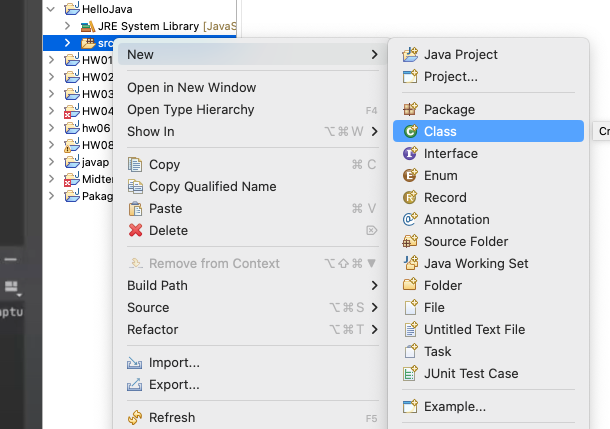
Task: Click the Interface icon in submenu
Action: pyautogui.click(x=410, y=153)
